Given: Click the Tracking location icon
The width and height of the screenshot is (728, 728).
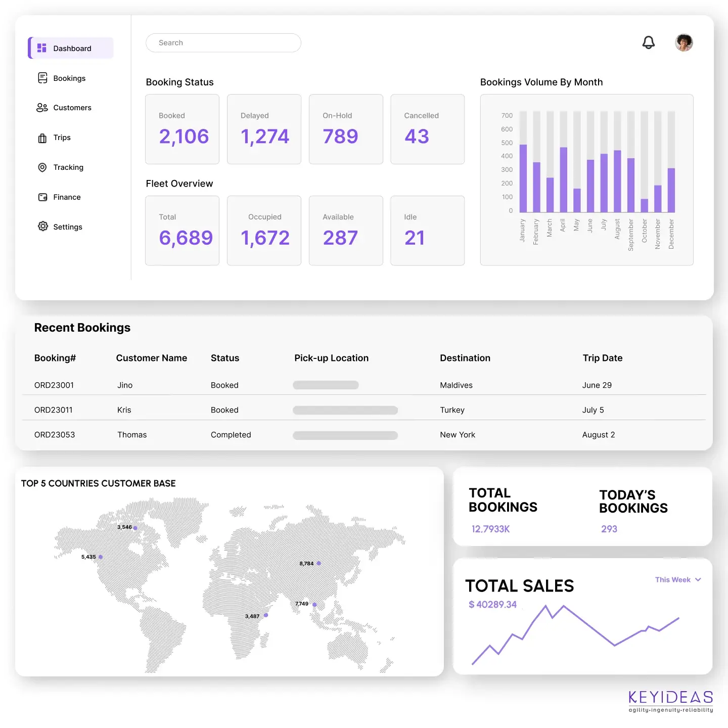Looking at the screenshot, I should tap(42, 167).
